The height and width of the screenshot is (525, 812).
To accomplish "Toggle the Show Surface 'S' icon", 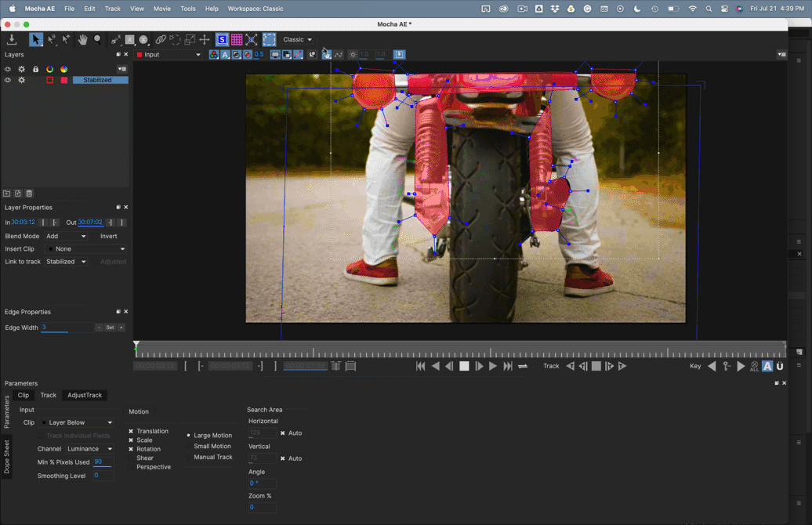I will pyautogui.click(x=222, y=39).
